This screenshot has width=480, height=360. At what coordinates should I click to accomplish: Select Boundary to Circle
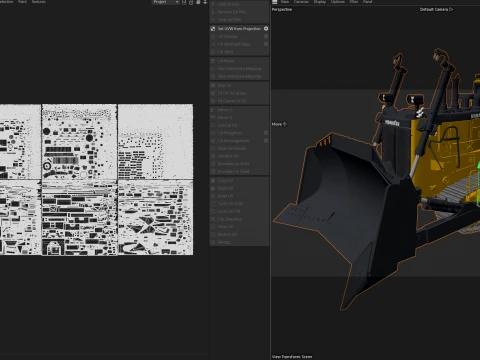click(x=239, y=164)
